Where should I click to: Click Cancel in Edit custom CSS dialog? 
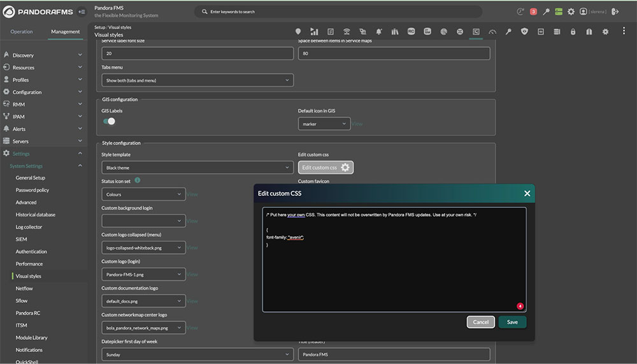(x=480, y=322)
